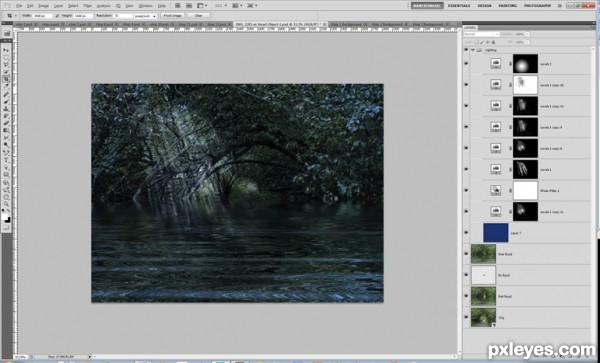
Task: Hide the lighting group
Action: coord(466,50)
